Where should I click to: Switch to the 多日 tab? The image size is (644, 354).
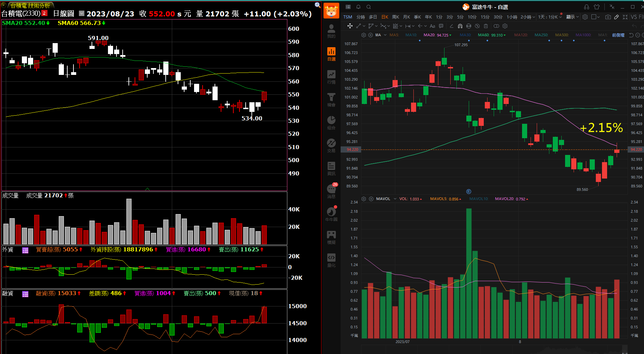(373, 17)
